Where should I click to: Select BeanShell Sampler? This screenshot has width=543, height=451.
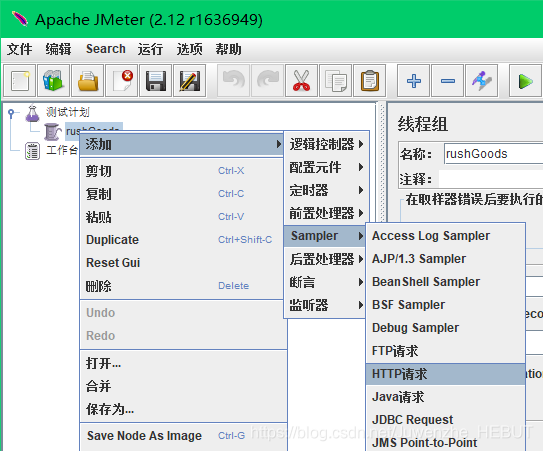pos(446,282)
